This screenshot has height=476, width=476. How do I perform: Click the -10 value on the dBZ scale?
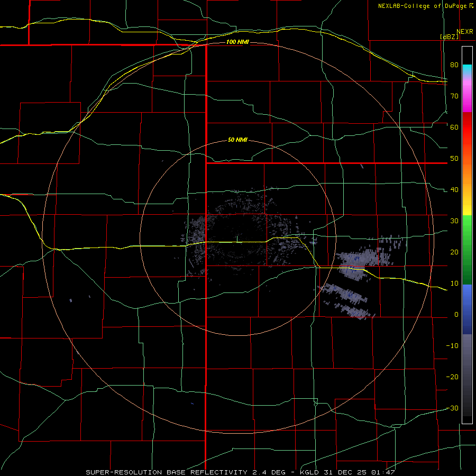click(452, 346)
